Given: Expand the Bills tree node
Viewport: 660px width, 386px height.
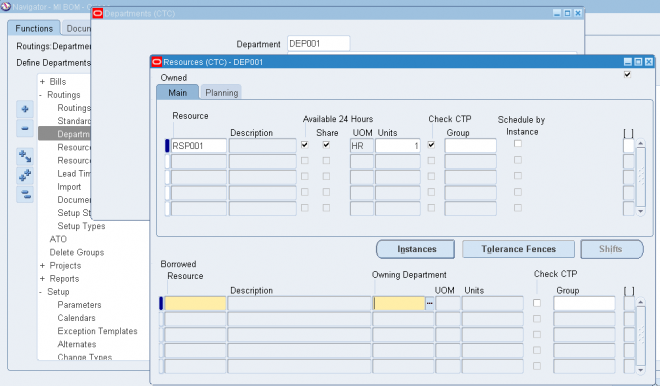Looking at the screenshot, I should (x=42, y=82).
